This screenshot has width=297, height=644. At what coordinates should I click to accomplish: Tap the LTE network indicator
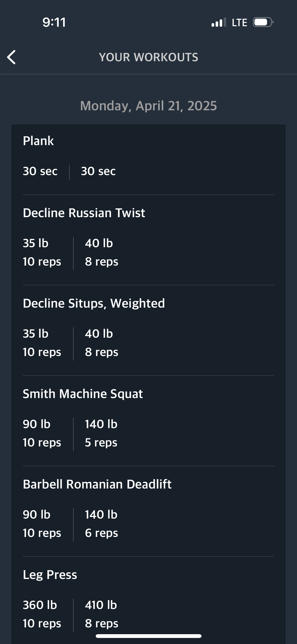tap(239, 22)
